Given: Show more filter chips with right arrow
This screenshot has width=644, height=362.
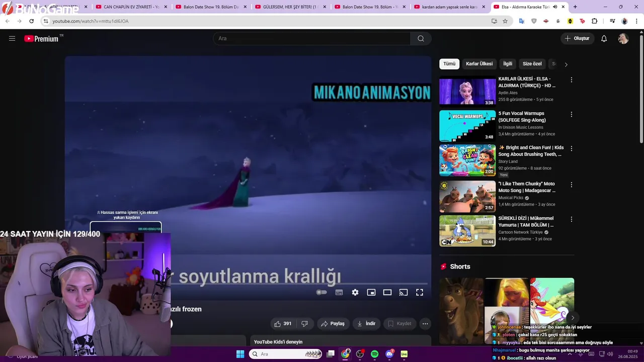Looking at the screenshot, I should [566, 64].
